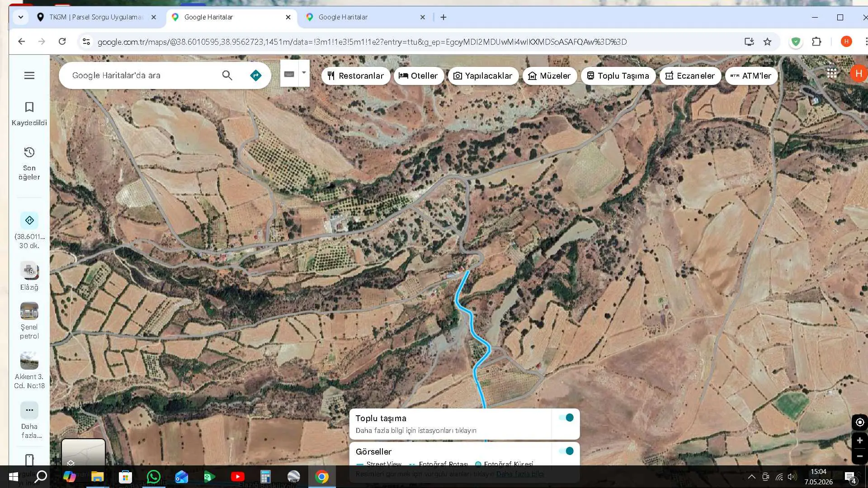Open the Kaydedildi saved places icon
This screenshot has width=868, height=488.
pyautogui.click(x=29, y=113)
